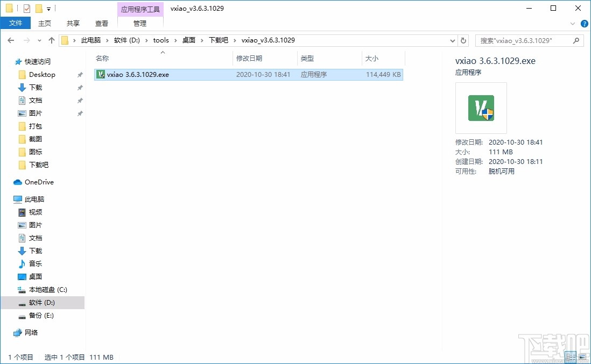Open the address bar history dropdown
Image resolution: width=591 pixels, height=364 pixels.
[x=452, y=40]
